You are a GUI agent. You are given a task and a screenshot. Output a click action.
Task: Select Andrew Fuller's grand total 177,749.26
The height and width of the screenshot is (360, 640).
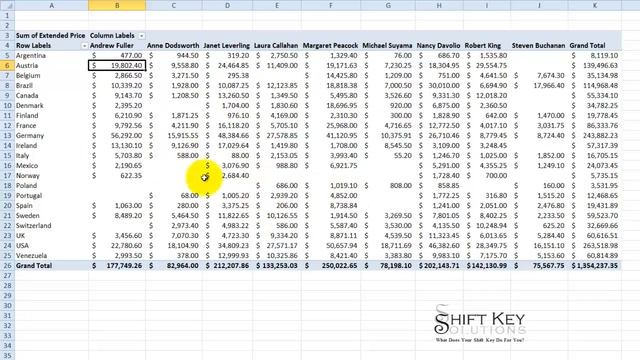pos(117,266)
